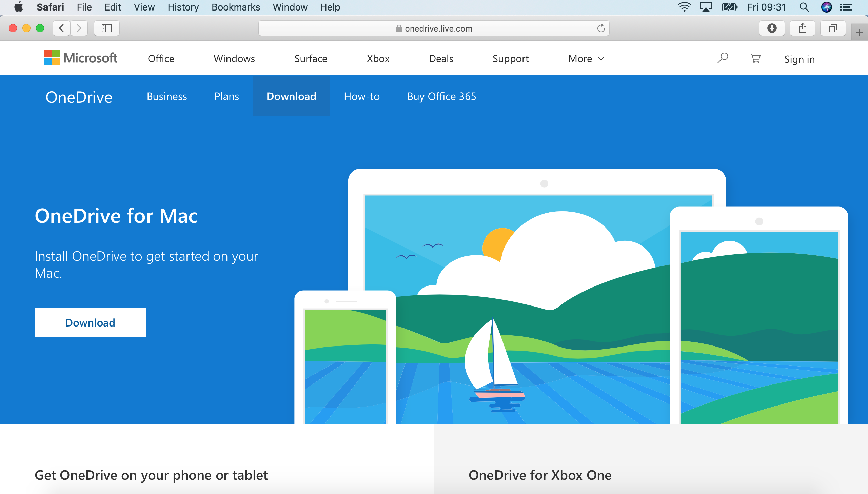
Task: Expand the More dropdown in navigation
Action: point(586,59)
